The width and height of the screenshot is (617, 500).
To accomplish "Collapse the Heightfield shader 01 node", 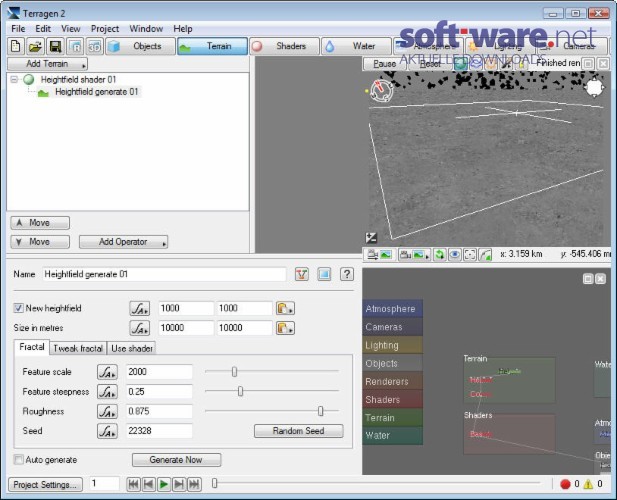I will pos(14,79).
